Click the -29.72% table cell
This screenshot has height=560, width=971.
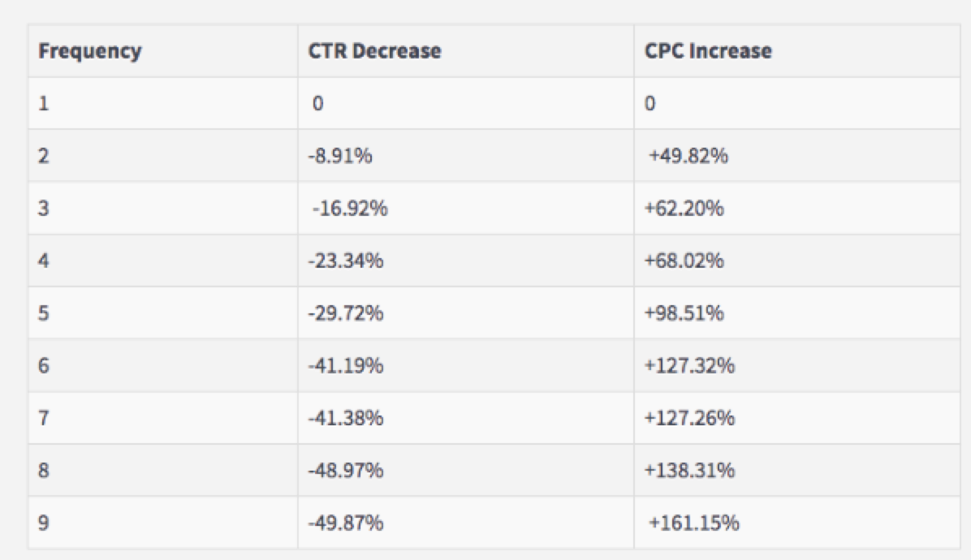346,313
